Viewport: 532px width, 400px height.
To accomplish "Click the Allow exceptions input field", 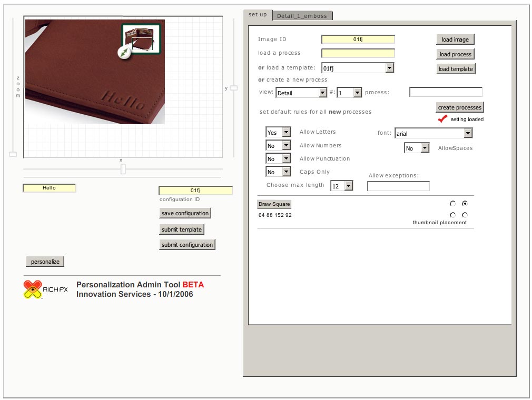I will click(x=398, y=186).
